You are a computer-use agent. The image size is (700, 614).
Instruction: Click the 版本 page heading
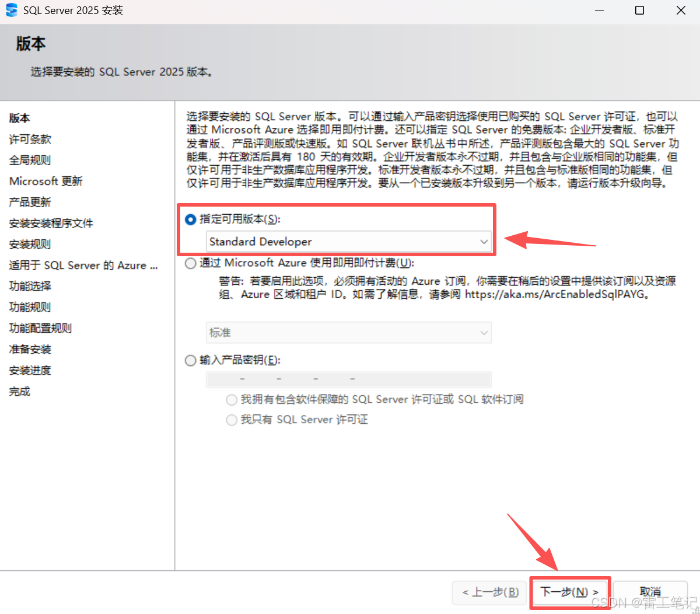(x=31, y=44)
